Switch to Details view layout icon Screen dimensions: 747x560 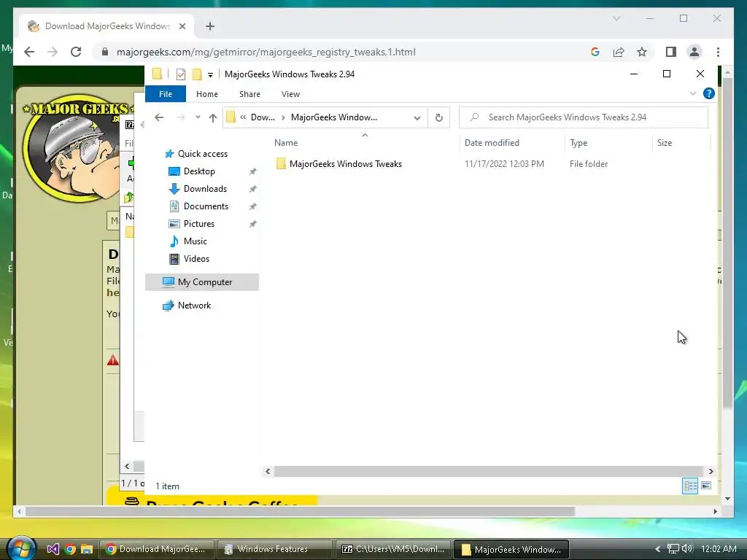tap(690, 486)
